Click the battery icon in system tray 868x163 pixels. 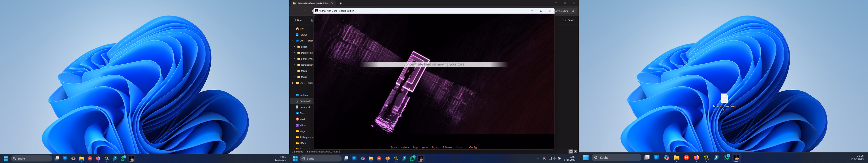[x=560, y=159]
